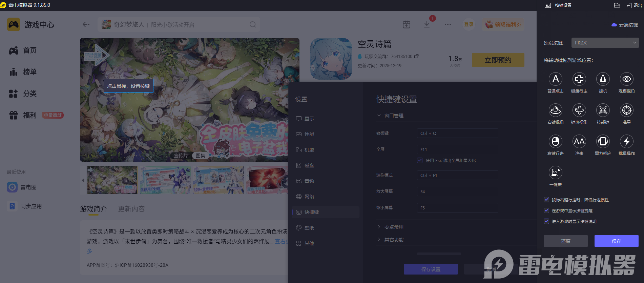The image size is (644, 283).
Task: Open 雷电圈 in recently used
Action: 22,187
